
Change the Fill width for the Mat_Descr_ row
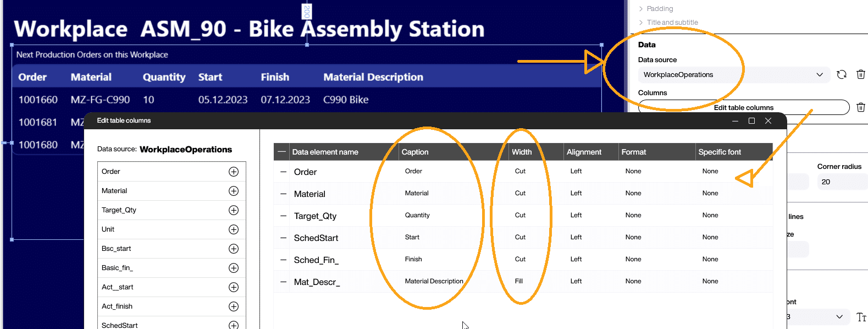pyautogui.click(x=519, y=281)
